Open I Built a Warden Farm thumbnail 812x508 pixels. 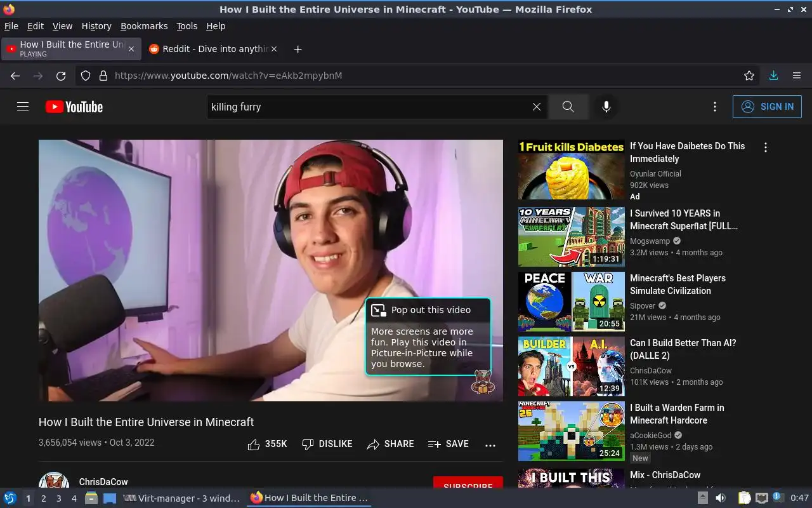point(571,431)
